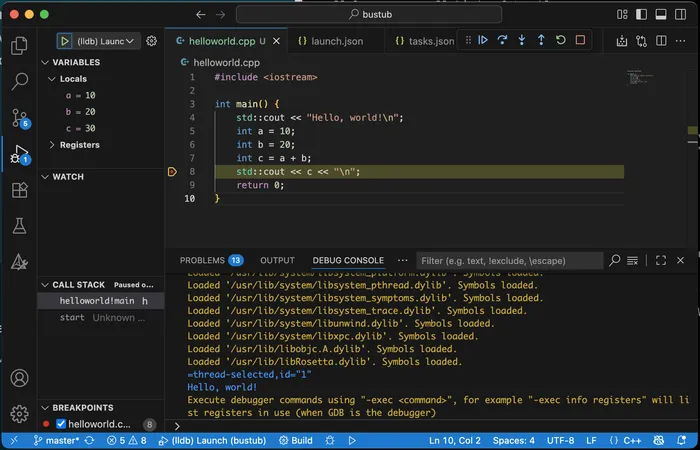Open the Explorer view in activity bar
This screenshot has height=450, width=700.
(x=19, y=46)
